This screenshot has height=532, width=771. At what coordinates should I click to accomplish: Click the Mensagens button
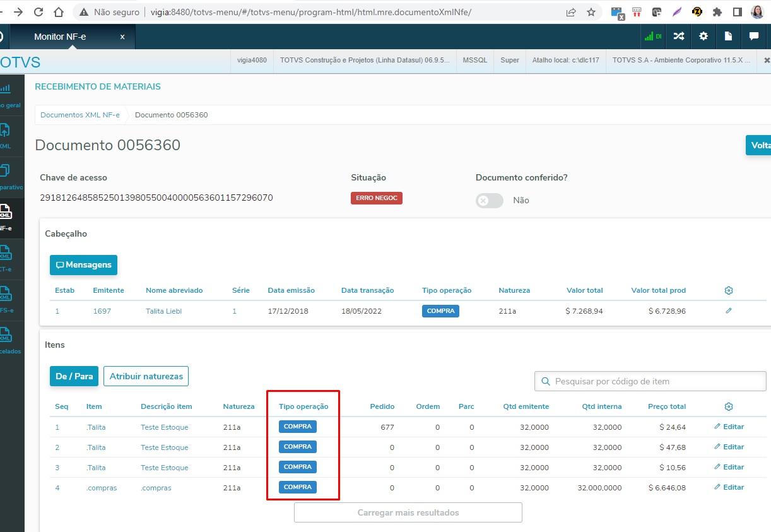coord(83,265)
